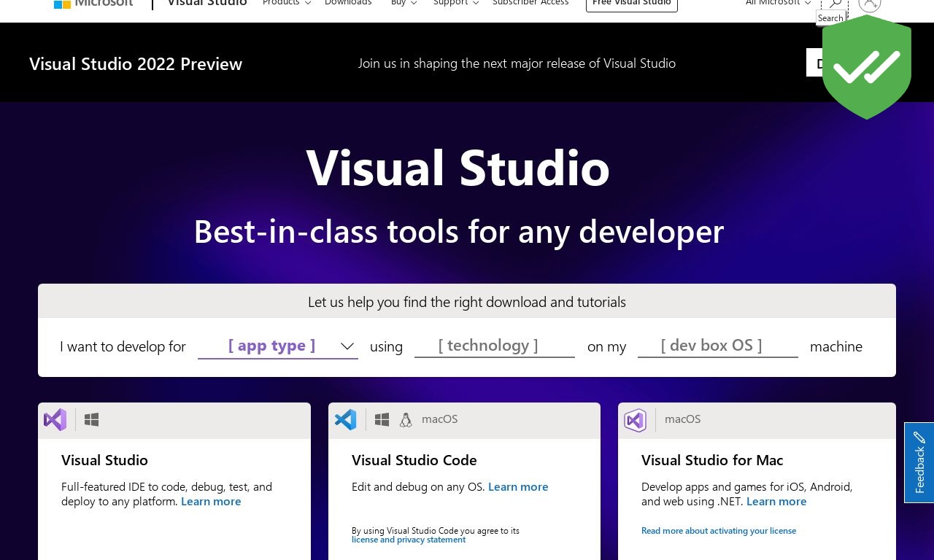Open Read more about activating your license

tap(719, 531)
